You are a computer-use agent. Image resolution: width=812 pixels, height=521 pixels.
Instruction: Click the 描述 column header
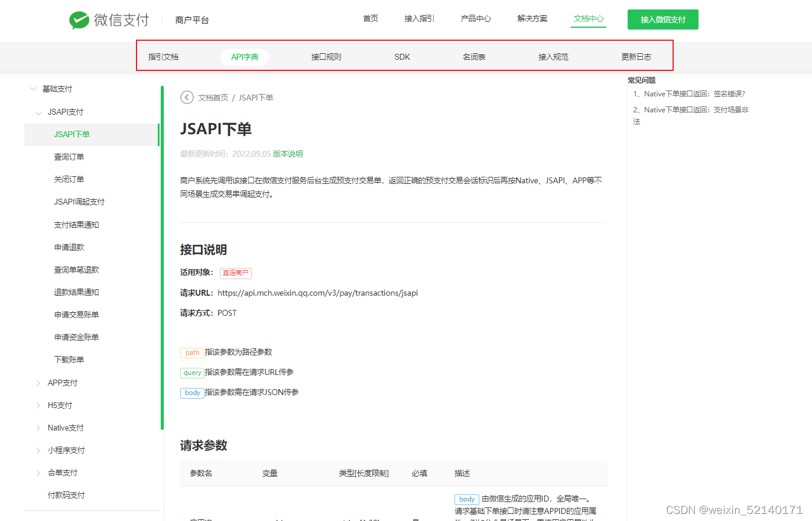(462, 473)
